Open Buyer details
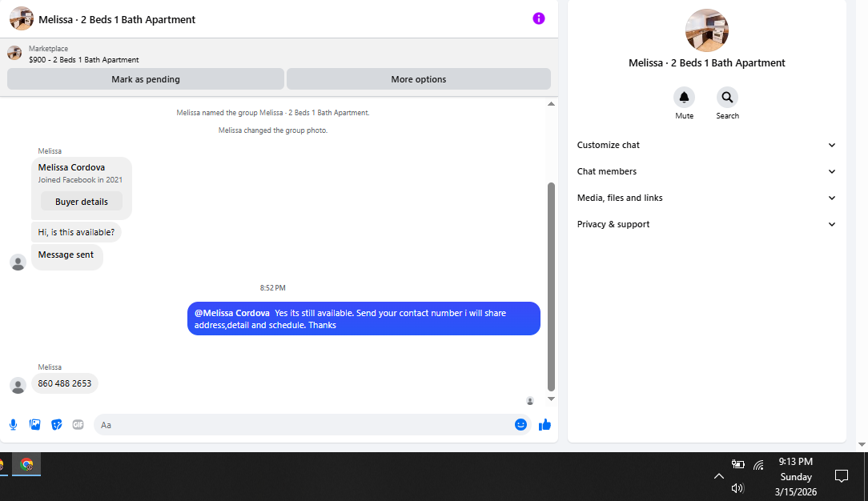 pos(82,202)
